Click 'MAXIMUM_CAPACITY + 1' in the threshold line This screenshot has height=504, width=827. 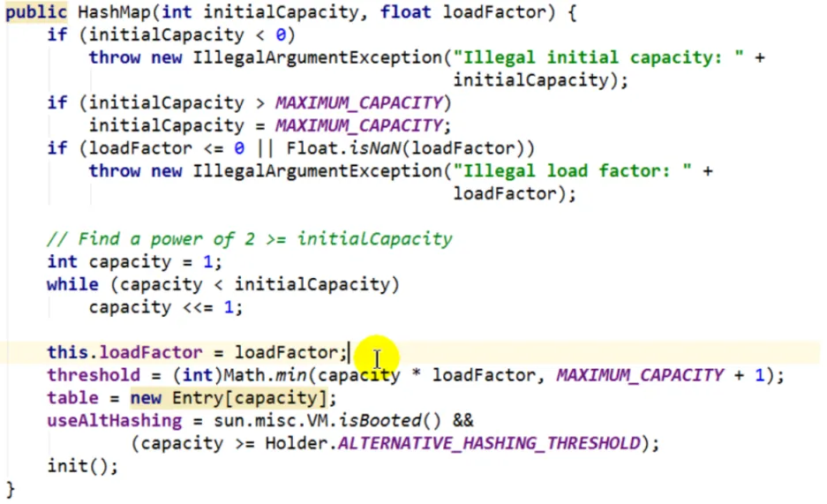click(661, 375)
